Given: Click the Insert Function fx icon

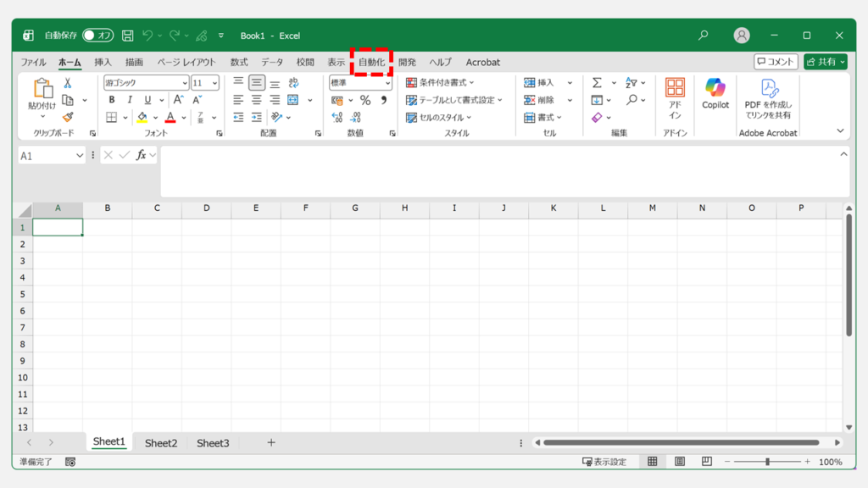Looking at the screenshot, I should pyautogui.click(x=142, y=156).
